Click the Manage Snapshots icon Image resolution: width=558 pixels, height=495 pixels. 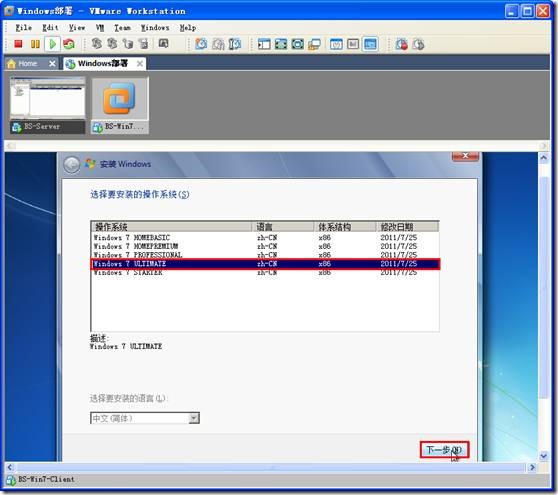click(x=235, y=44)
